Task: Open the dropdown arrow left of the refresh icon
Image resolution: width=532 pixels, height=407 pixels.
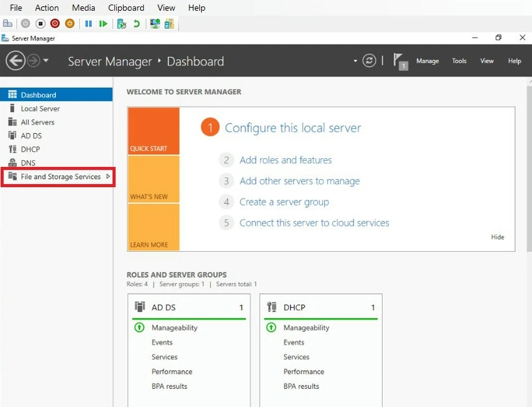Action: coord(356,61)
